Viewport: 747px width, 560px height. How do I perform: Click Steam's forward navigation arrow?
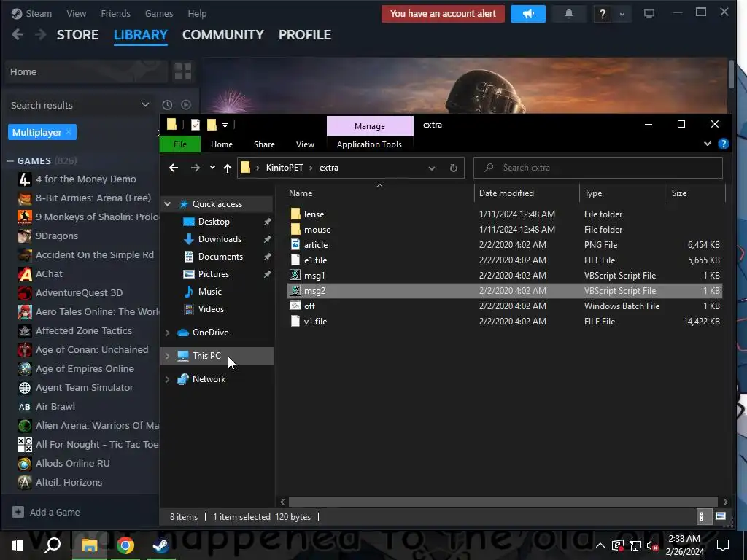tap(41, 34)
